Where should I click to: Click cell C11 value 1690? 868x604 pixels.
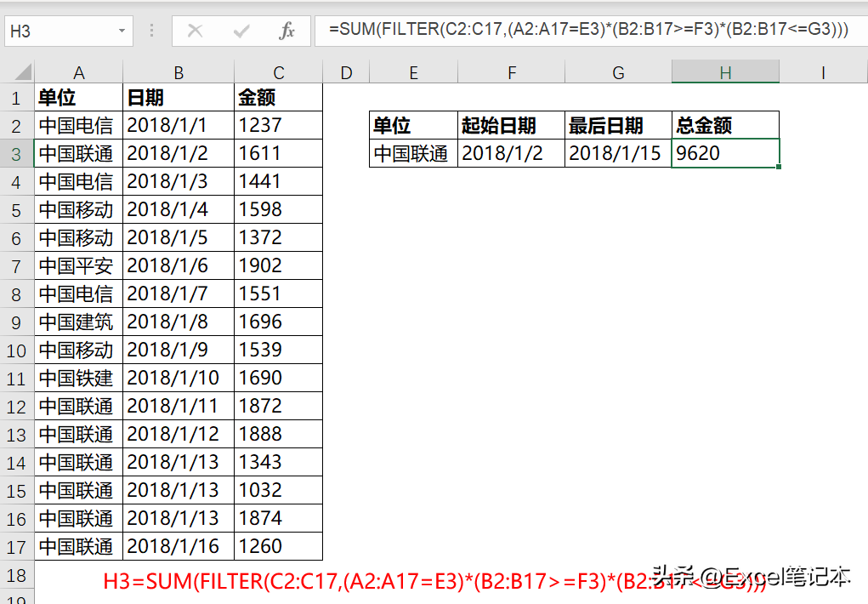pos(279,378)
